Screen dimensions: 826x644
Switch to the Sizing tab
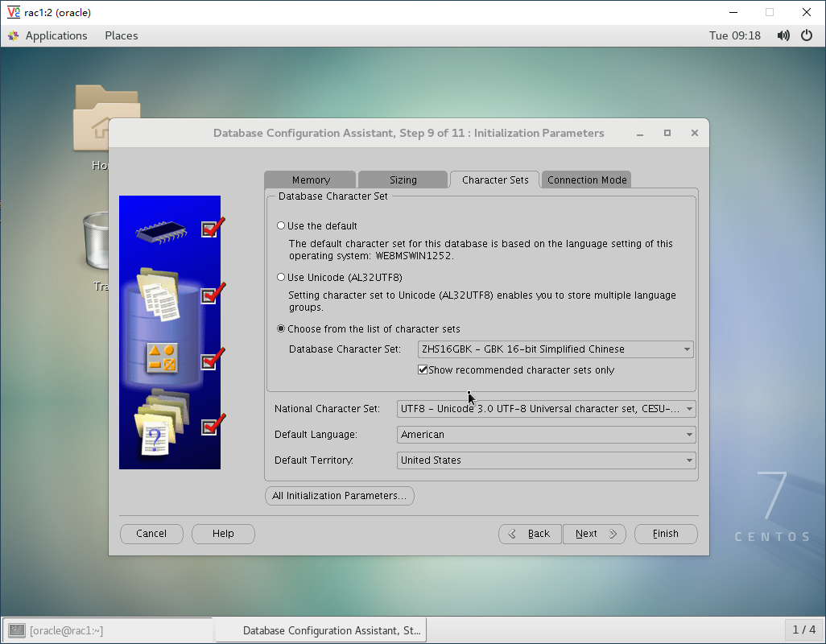[x=403, y=180]
